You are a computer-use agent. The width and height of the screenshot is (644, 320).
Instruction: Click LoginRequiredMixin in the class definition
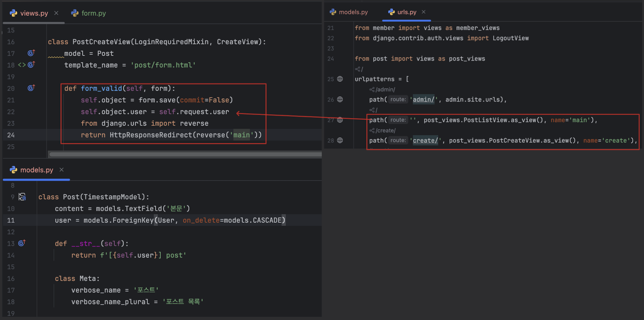point(171,42)
